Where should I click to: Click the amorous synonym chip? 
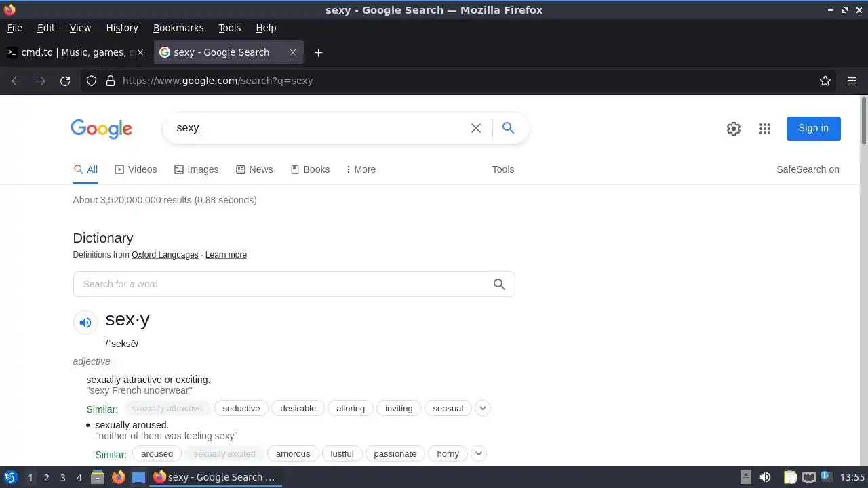[293, 453]
